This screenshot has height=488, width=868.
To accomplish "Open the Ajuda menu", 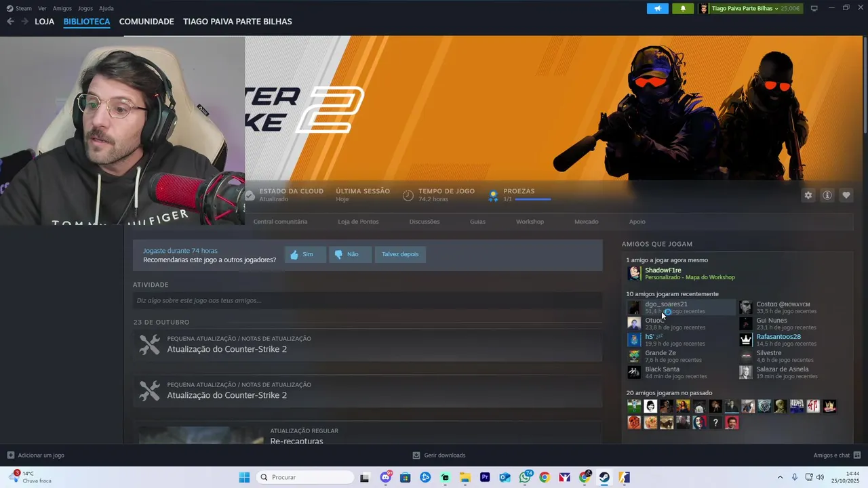I will 106,8.
